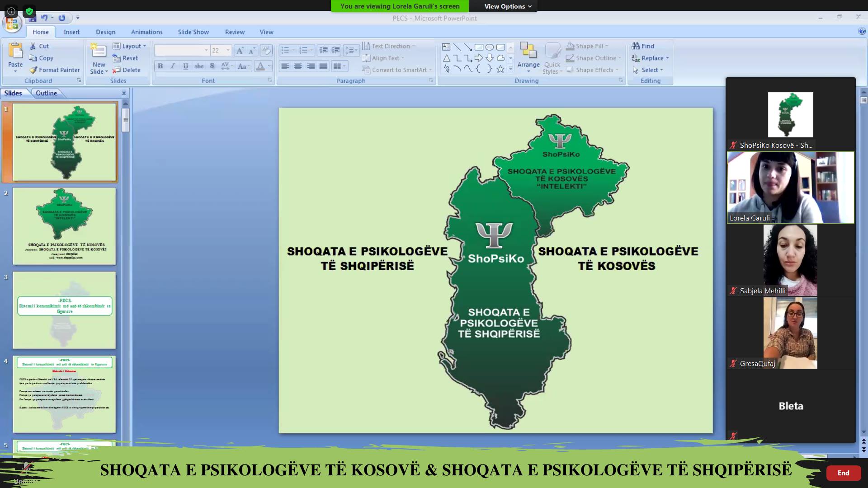Toggle Justify text alignment
The image size is (868, 488).
pos(323,66)
